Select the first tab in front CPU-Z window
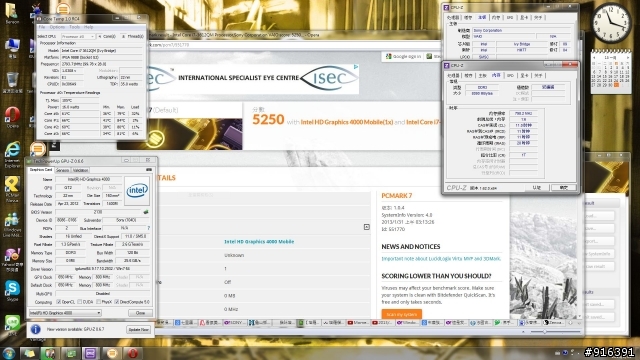 coord(453,76)
